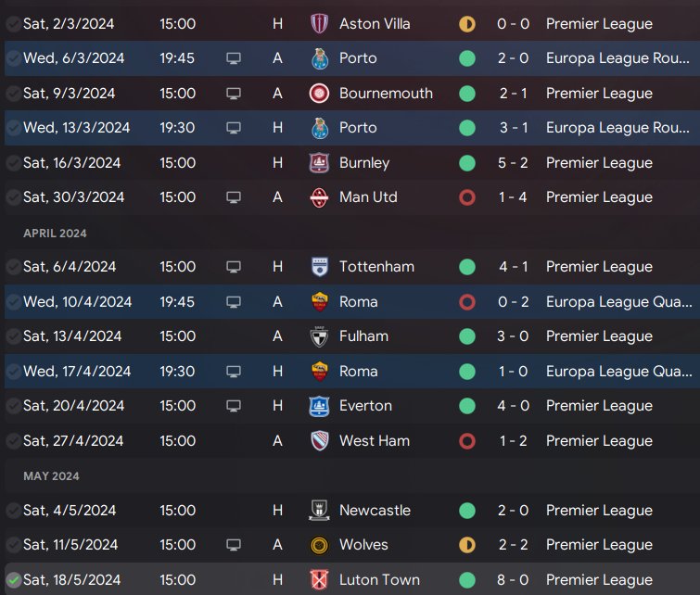Screen dimensions: 700x595
Task: Collapse the MAY 2024 month section
Action: (x=51, y=476)
